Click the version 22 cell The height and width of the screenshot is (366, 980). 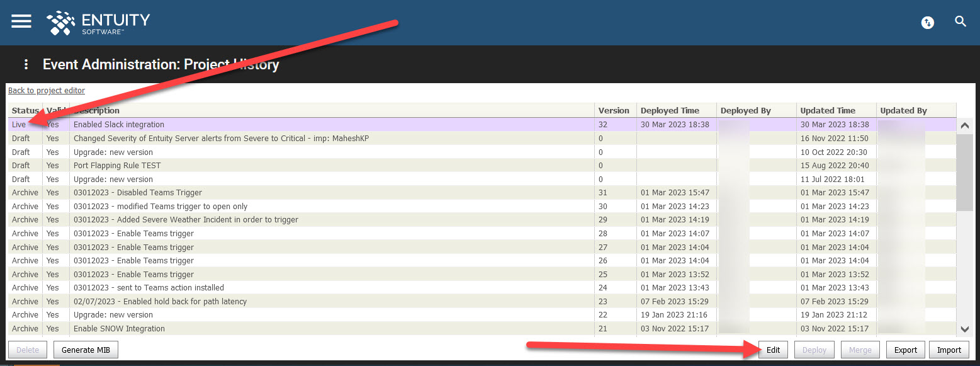click(x=616, y=315)
